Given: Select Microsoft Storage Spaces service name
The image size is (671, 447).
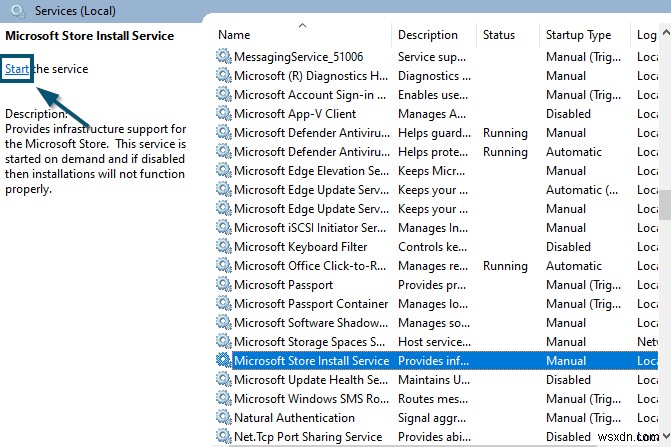Looking at the screenshot, I should click(310, 341).
